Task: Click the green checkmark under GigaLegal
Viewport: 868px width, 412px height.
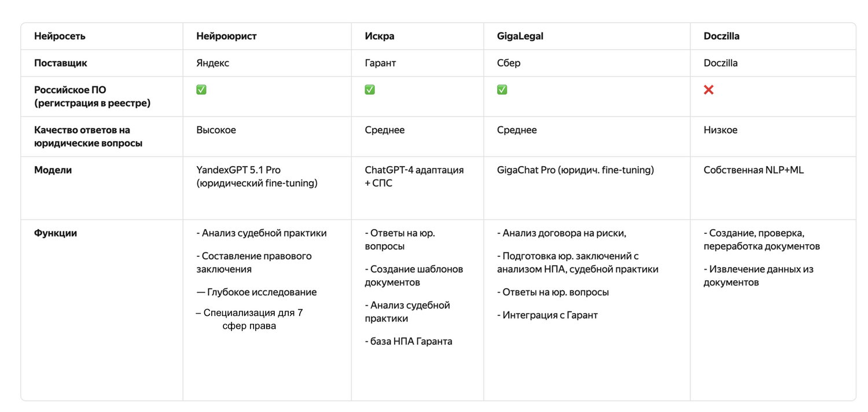Action: [x=502, y=90]
